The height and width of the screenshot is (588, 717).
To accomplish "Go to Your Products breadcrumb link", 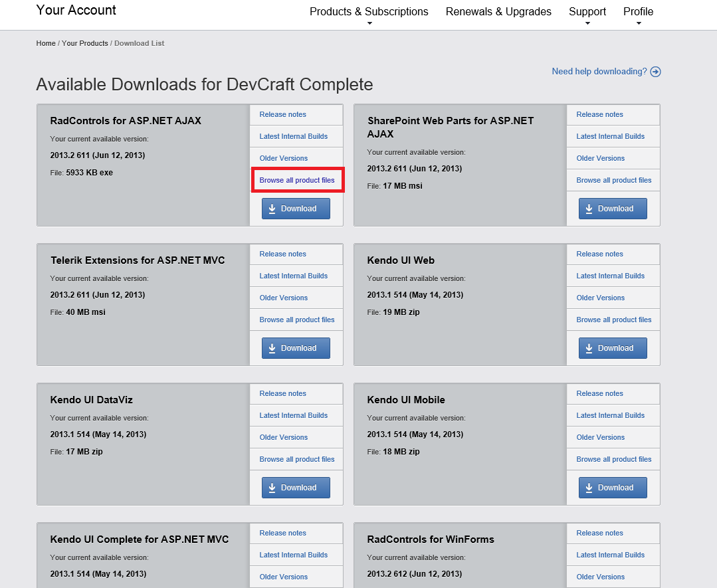I will pos(85,43).
